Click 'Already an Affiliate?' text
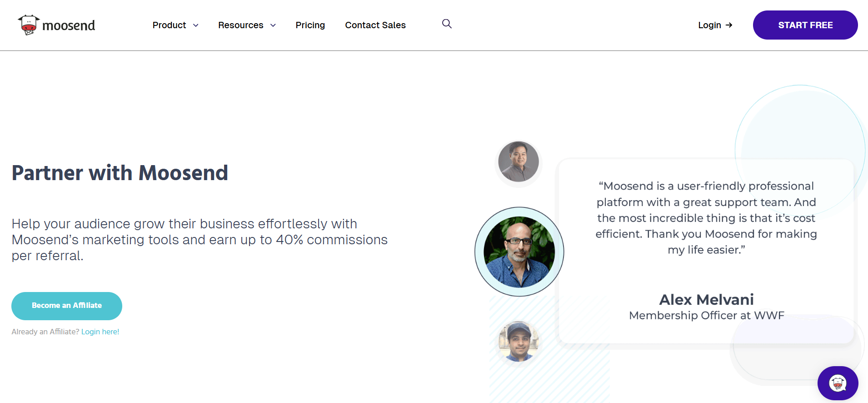Screen dimensions: 868x403 tap(45, 332)
